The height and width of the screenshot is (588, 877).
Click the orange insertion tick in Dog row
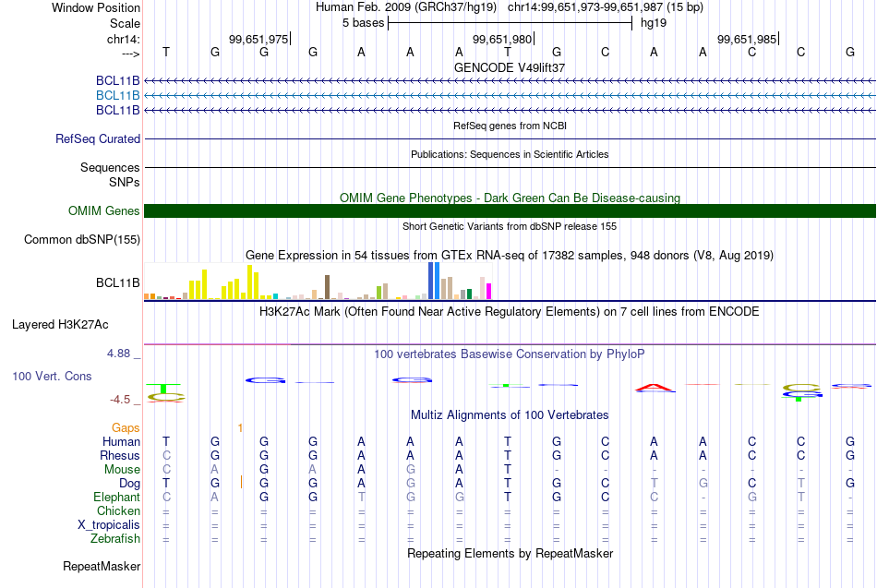pyautogui.click(x=242, y=482)
